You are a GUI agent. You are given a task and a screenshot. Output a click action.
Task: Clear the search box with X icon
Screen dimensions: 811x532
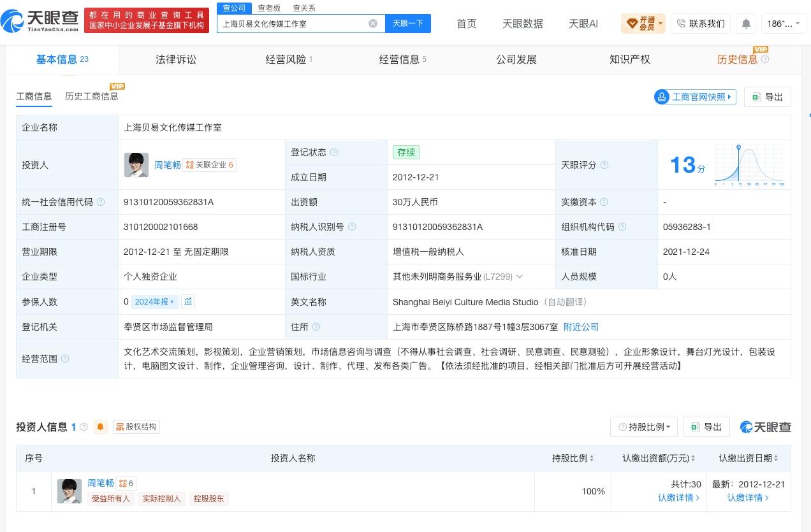point(373,24)
